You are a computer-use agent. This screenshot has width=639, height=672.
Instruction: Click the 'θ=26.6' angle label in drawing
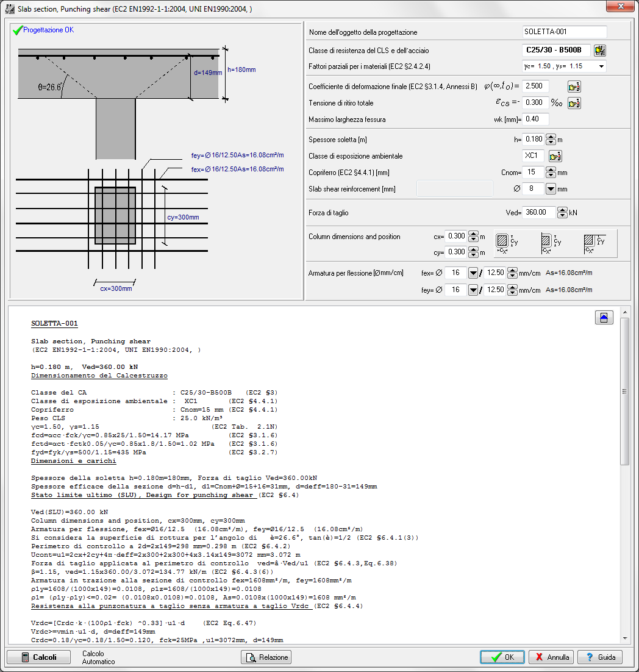click(x=50, y=87)
